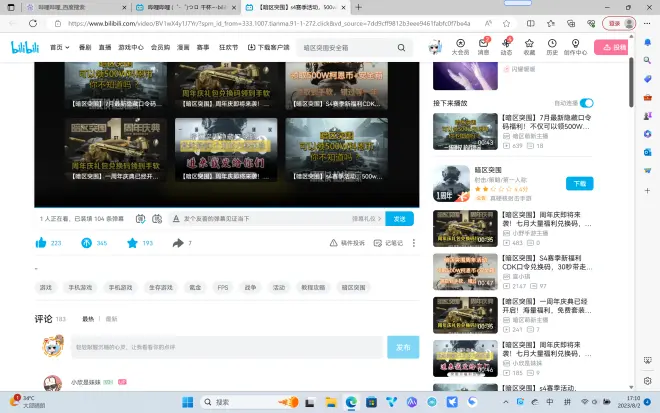Open the Edge sidebar bell icon
The width and height of the screenshot is (660, 413).
click(647, 42)
